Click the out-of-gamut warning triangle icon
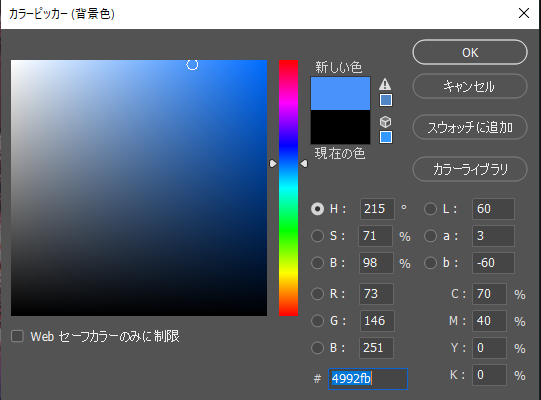This screenshot has height=400, width=541. (x=385, y=84)
